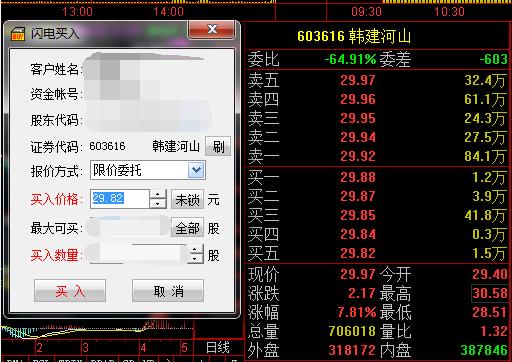The image size is (512, 362).
Task: Click the 卖一 volume 84.1万
Action: [x=485, y=156]
